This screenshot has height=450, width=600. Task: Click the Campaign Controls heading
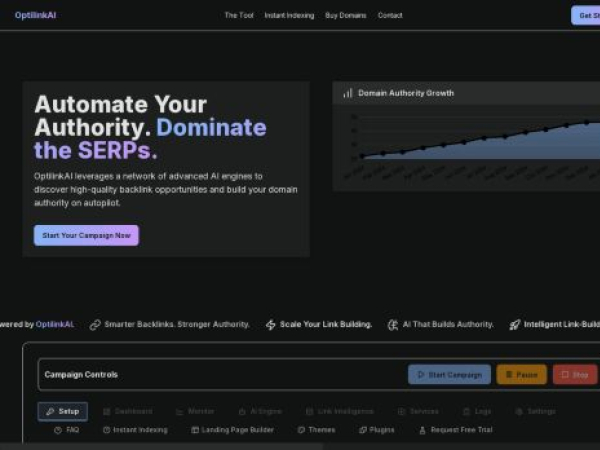coord(81,375)
